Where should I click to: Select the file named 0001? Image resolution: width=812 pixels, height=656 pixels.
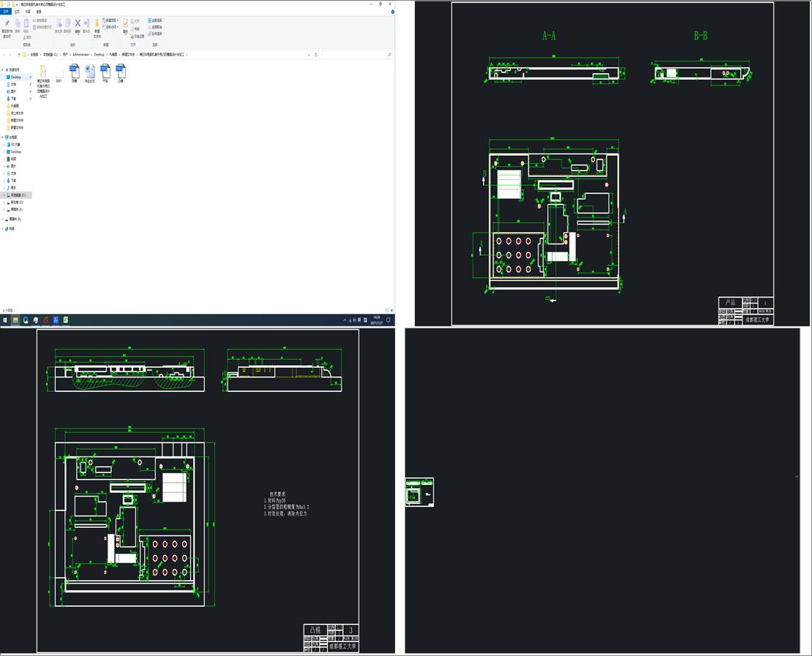(x=59, y=74)
